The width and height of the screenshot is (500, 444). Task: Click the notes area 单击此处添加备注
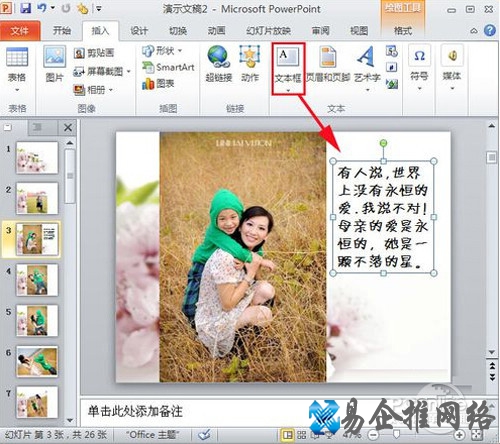coord(135,411)
